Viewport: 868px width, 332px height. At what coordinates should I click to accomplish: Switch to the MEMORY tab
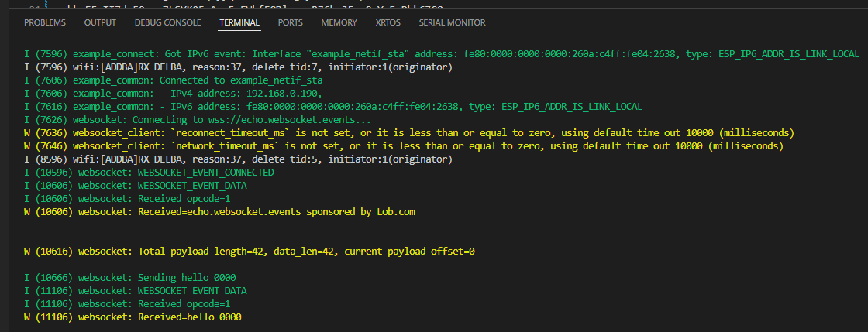(x=339, y=22)
